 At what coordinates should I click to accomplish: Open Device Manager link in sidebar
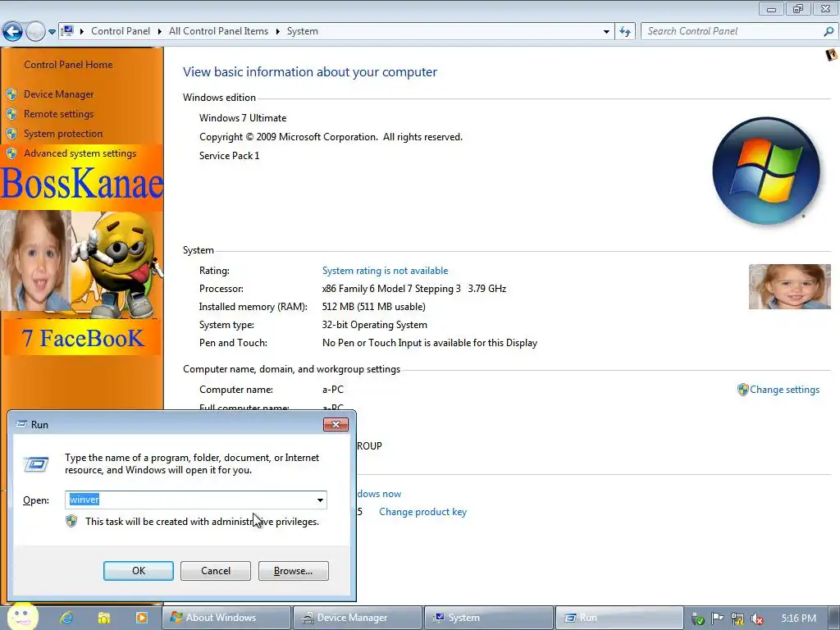coord(59,94)
